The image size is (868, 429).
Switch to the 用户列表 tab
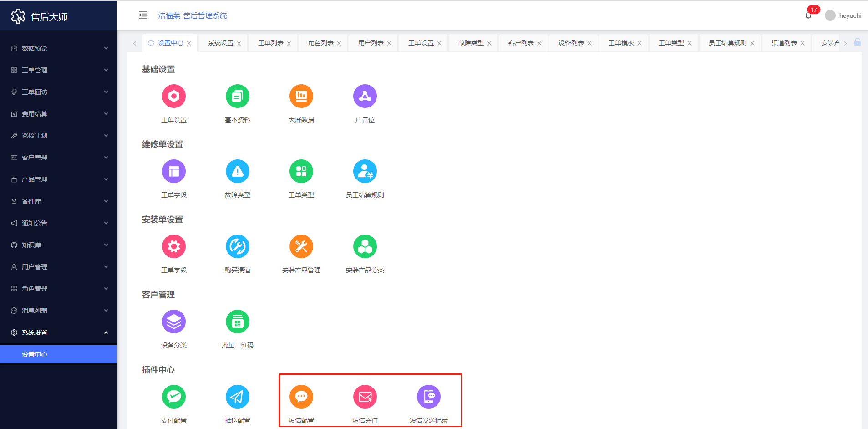(x=371, y=43)
